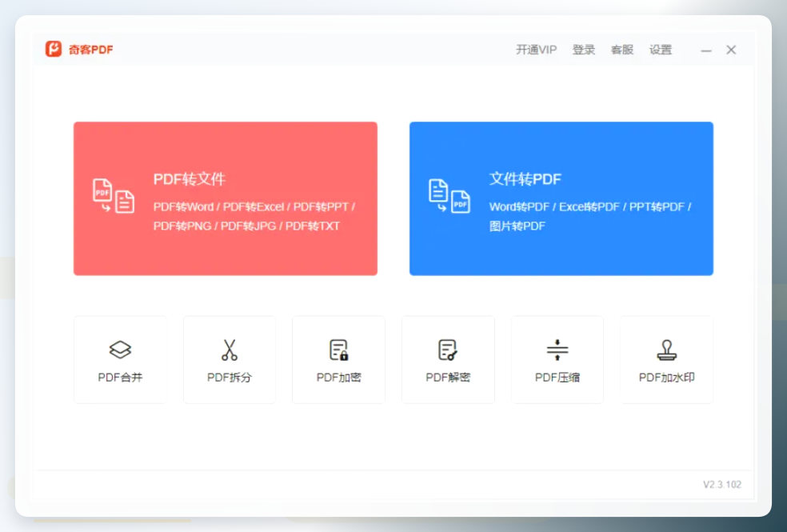Open the 开通VIP menu item

[x=537, y=50]
